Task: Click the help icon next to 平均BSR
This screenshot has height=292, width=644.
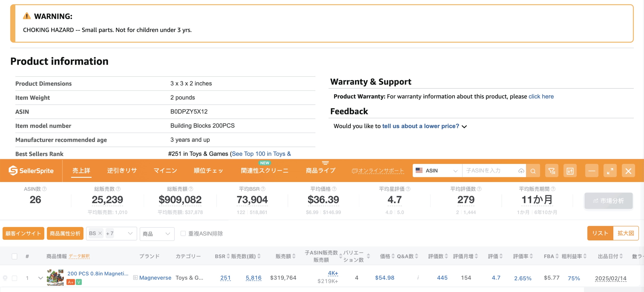Action: pos(263,189)
